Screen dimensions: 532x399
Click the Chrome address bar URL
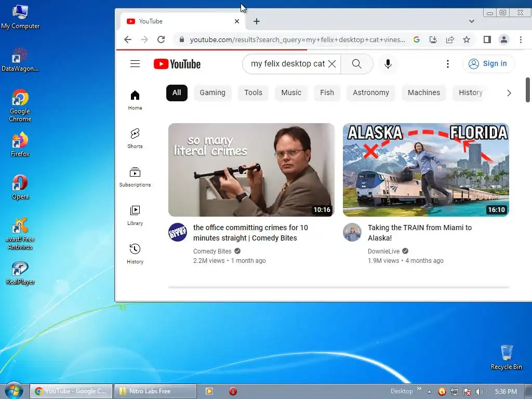pyautogui.click(x=297, y=39)
